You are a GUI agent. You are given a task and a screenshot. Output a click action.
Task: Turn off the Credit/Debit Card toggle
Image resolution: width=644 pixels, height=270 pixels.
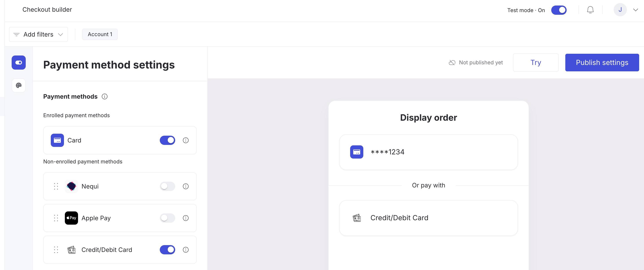coord(167,250)
